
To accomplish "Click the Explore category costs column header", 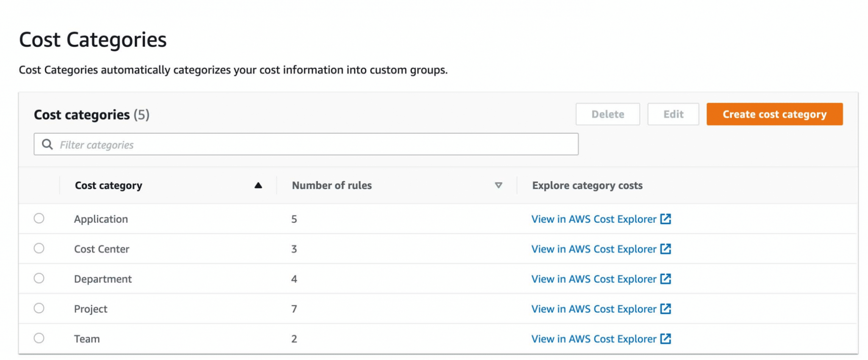I will 587,185.
